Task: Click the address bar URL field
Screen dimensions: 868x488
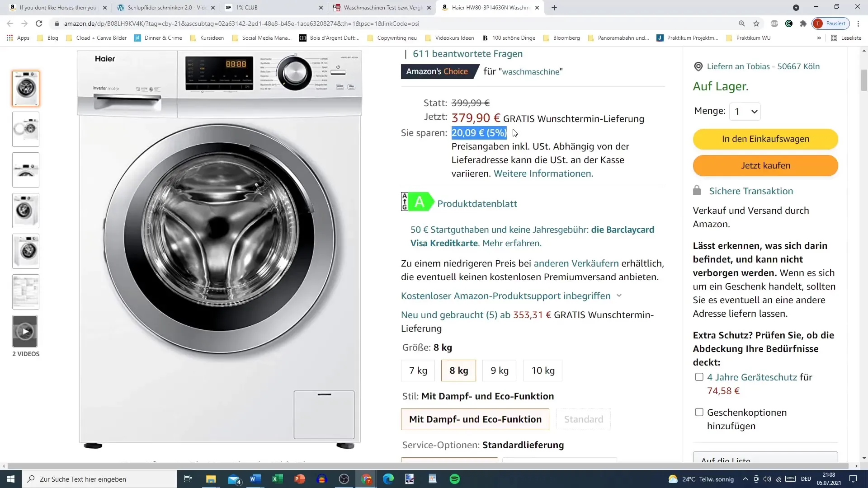Action: coord(393,23)
